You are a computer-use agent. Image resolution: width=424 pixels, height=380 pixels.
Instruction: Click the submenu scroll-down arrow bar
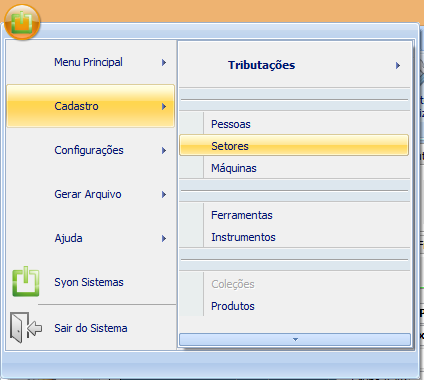[295, 339]
